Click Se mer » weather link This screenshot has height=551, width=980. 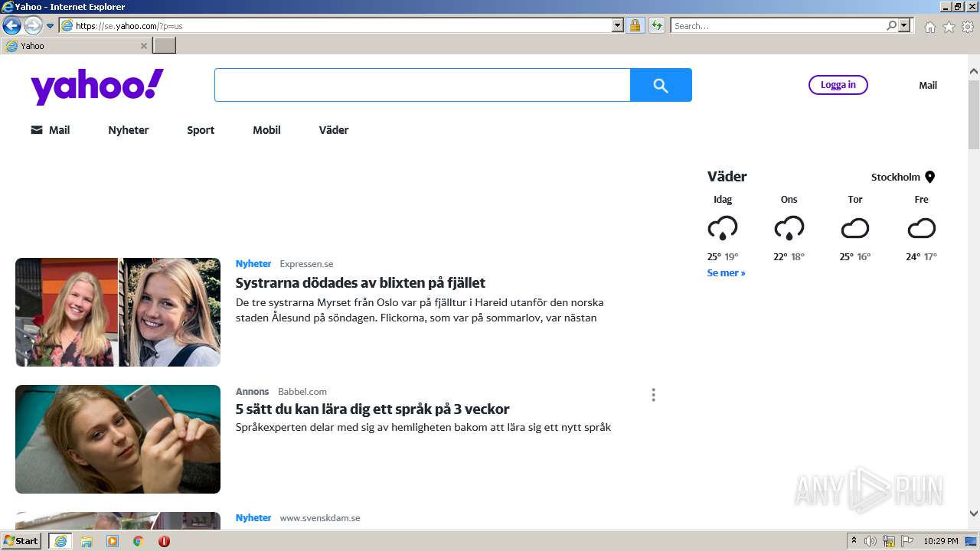pyautogui.click(x=726, y=272)
